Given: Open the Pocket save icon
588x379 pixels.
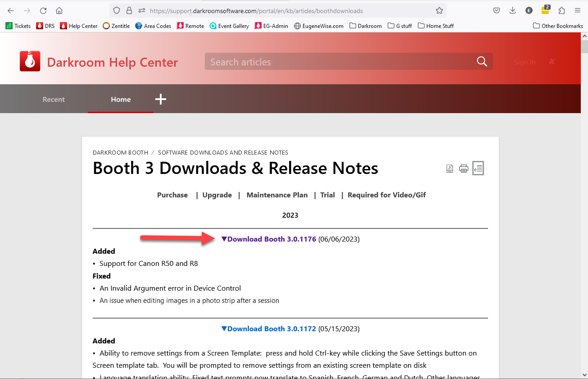Looking at the screenshot, I should click(497, 10).
